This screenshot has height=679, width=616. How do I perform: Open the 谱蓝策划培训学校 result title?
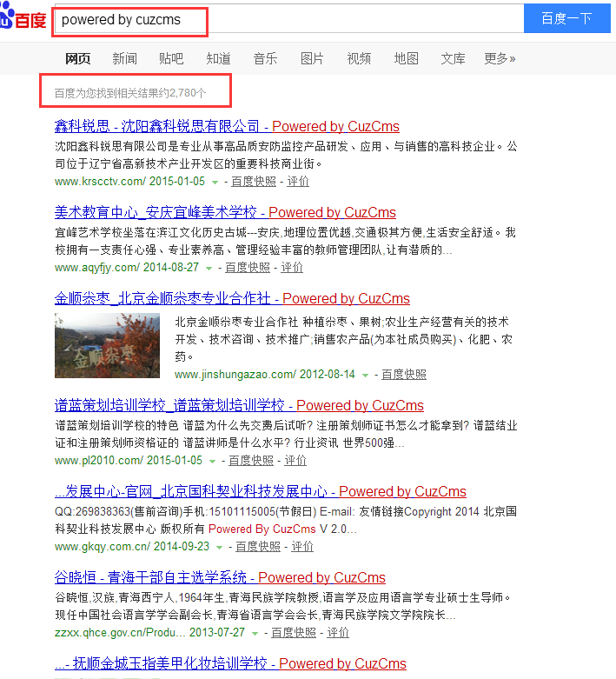tap(239, 406)
